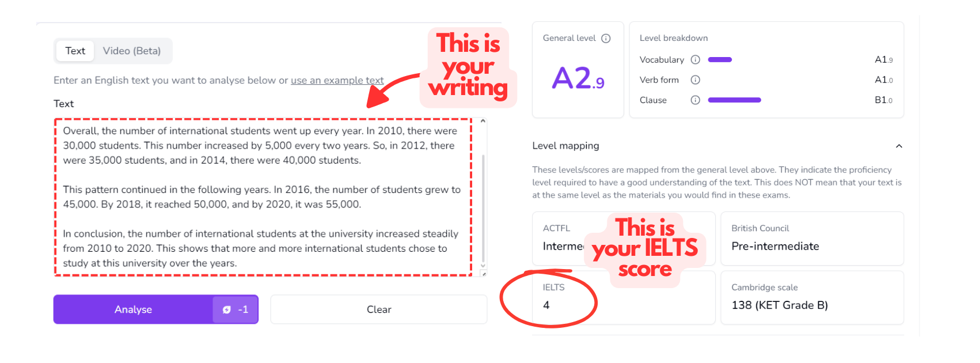Click the Vocabulary level progress bar
The width and height of the screenshot is (980, 363).
(x=720, y=59)
